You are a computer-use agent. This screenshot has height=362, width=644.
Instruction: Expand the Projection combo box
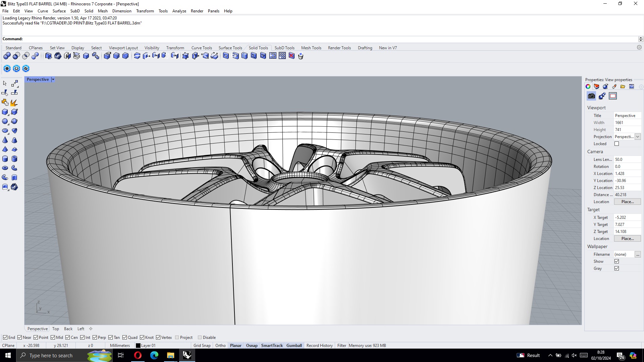[x=638, y=137]
